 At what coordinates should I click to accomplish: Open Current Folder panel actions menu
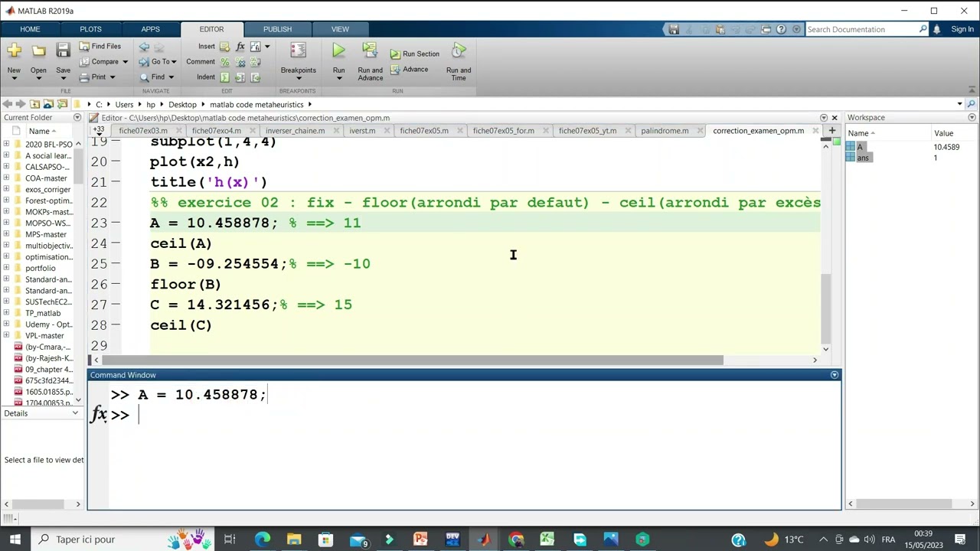pyautogui.click(x=77, y=118)
